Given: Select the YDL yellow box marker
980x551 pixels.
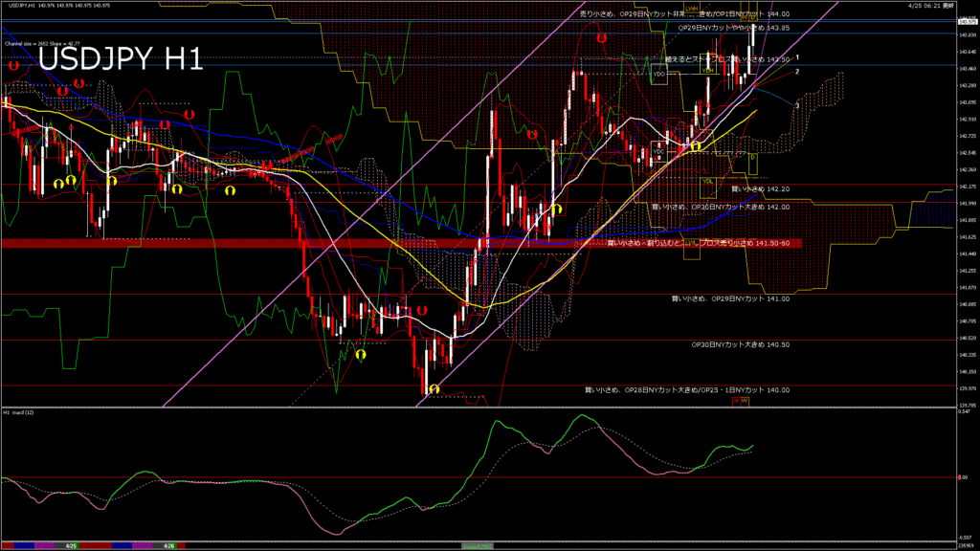Looking at the screenshot, I should [x=707, y=180].
